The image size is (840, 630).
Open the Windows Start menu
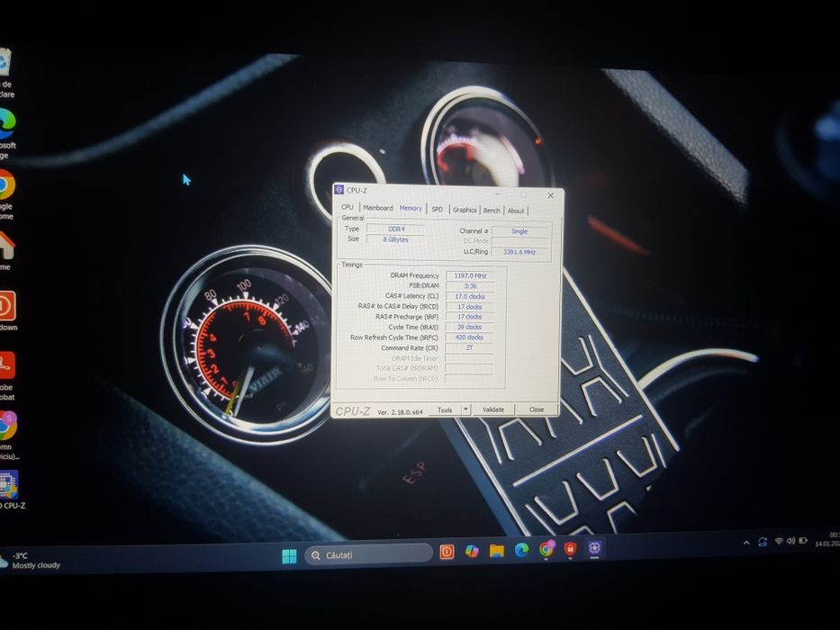(x=289, y=556)
